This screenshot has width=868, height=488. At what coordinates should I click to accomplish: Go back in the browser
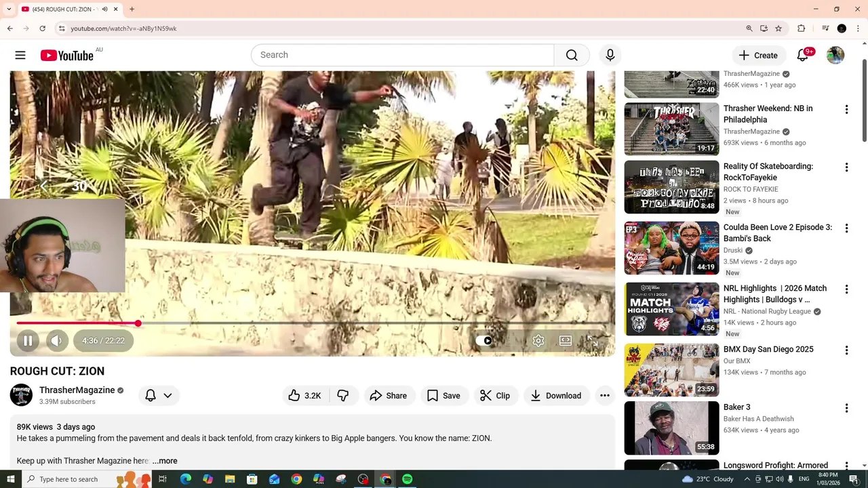[x=9, y=28]
